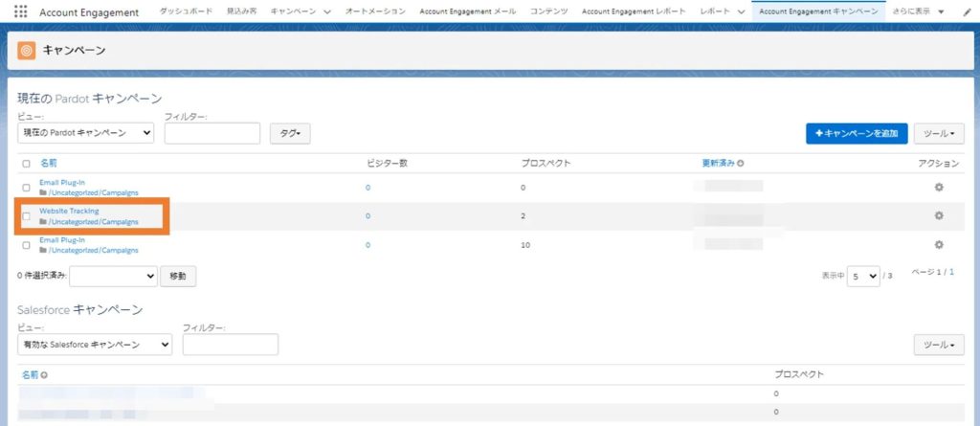Click folder icon under Website Tracking

[x=43, y=221]
